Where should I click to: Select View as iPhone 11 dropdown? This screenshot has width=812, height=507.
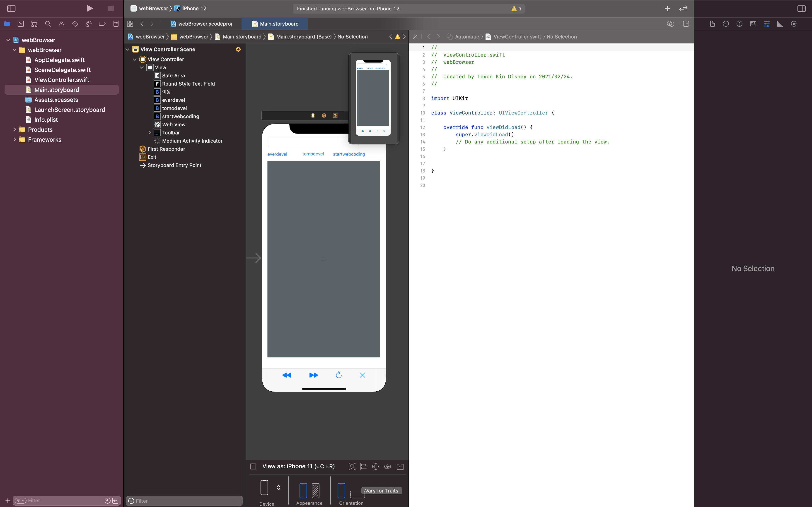[x=298, y=466]
